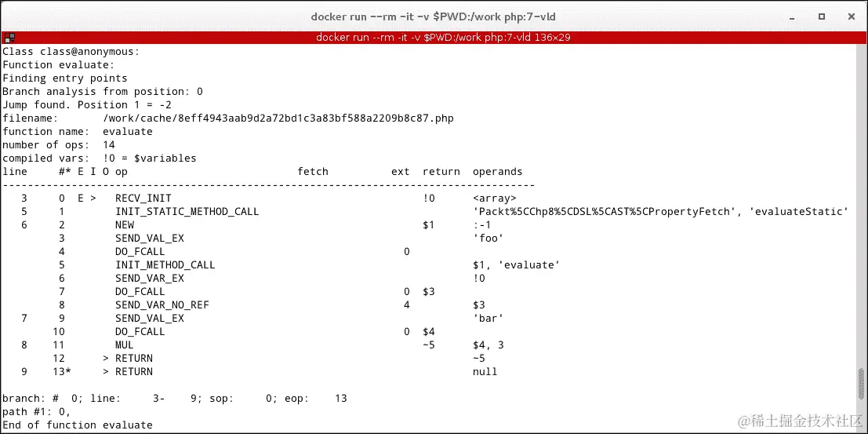868x434 pixels.
Task: Click the SEND_VAR_NO_REF opcode
Action: pos(162,305)
